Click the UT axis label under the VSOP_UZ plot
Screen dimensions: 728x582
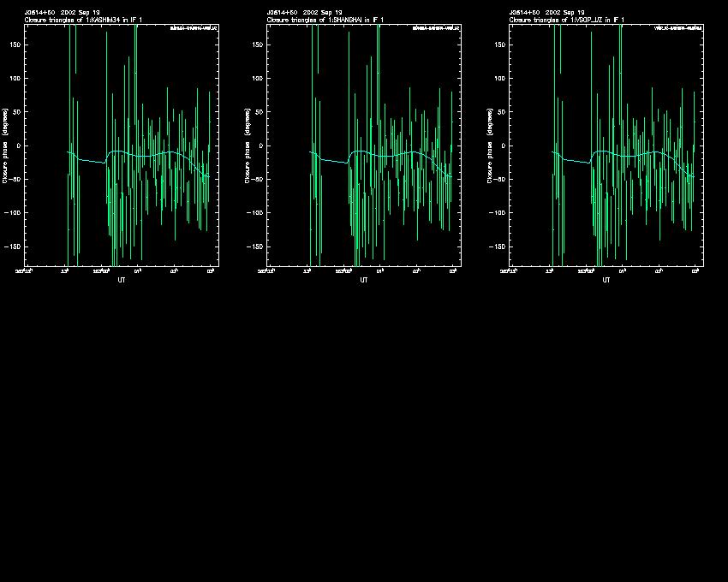click(x=606, y=280)
